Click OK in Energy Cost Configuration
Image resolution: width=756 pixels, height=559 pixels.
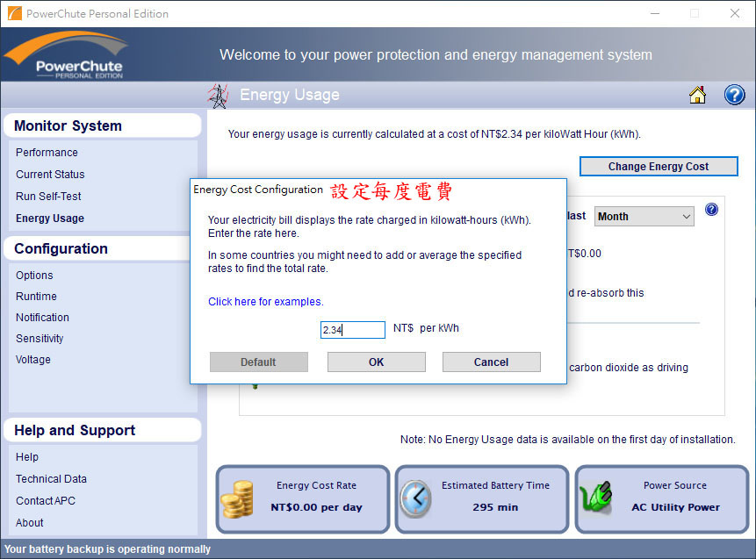pos(377,362)
